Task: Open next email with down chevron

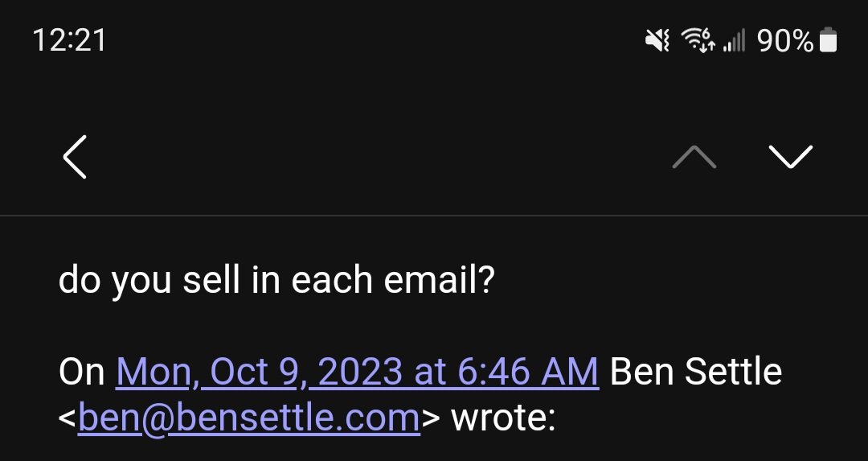Action: click(790, 157)
